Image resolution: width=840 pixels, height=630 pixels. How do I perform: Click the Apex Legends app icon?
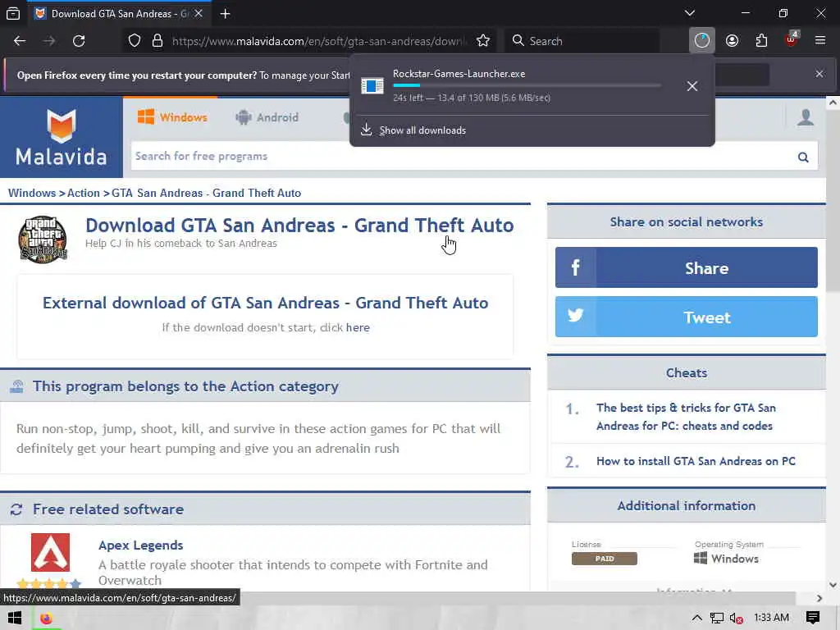(x=50, y=552)
